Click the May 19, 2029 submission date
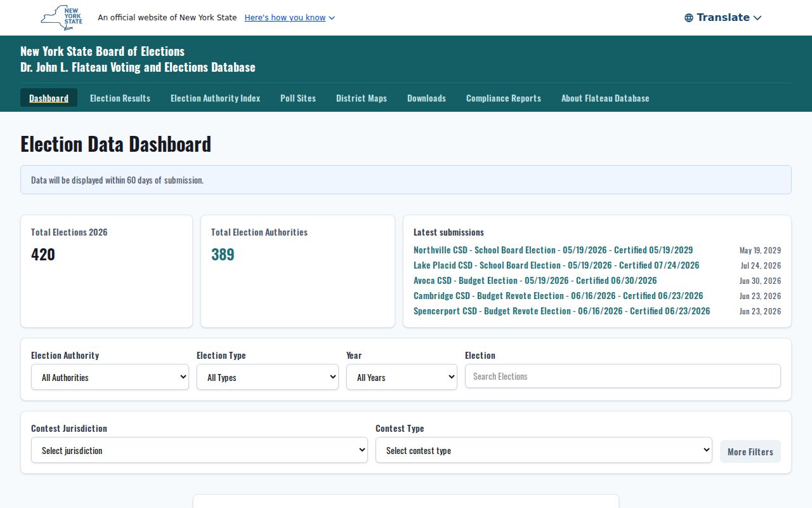Viewport: 812px width, 508px height. (x=760, y=251)
